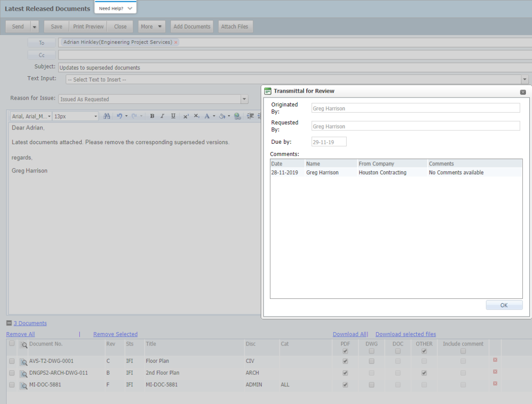532x404 pixels.
Task: Check DWG checkbox for MI-DOC-5881 row
Action: 372,385
